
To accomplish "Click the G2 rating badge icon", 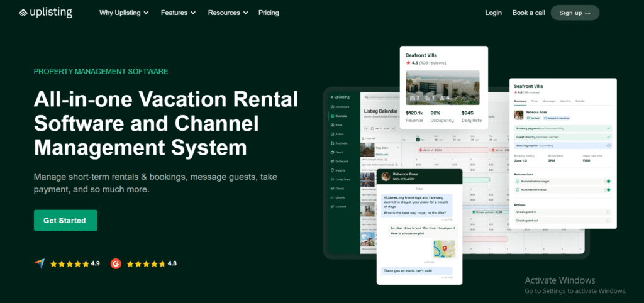I will tap(116, 263).
